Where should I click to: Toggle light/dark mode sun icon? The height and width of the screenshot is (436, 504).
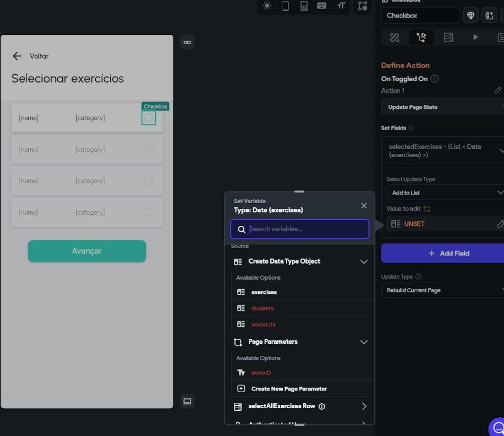coord(267,6)
